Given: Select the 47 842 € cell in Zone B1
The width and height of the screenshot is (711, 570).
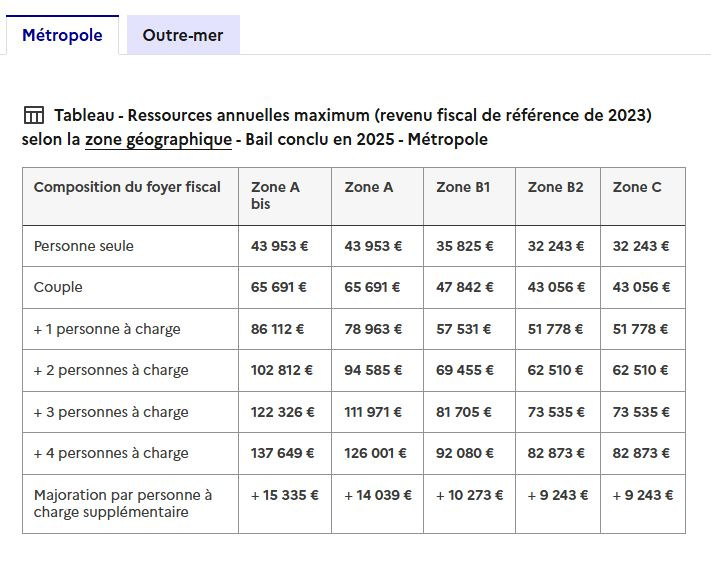Looking at the screenshot, I should coord(466,287).
